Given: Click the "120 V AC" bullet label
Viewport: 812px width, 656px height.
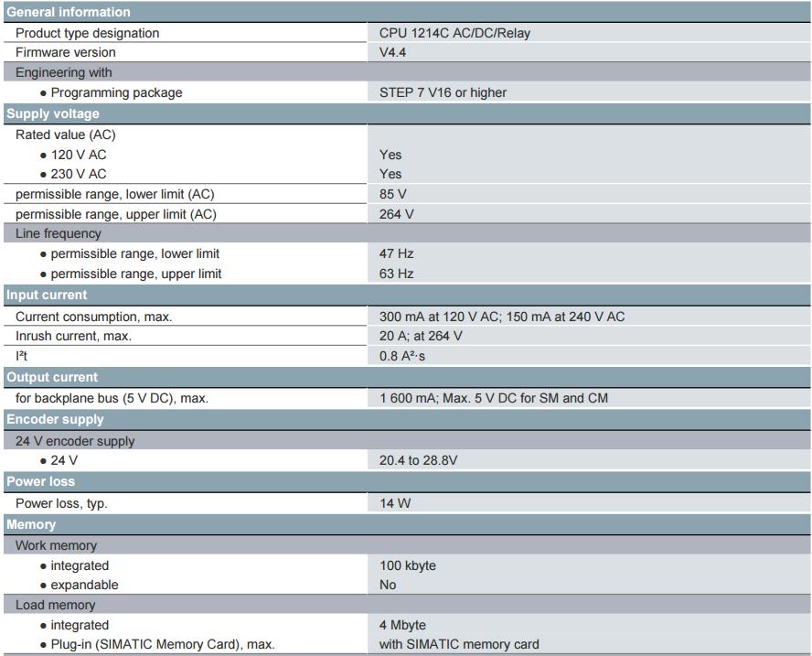Looking at the screenshot, I should pyautogui.click(x=79, y=155).
